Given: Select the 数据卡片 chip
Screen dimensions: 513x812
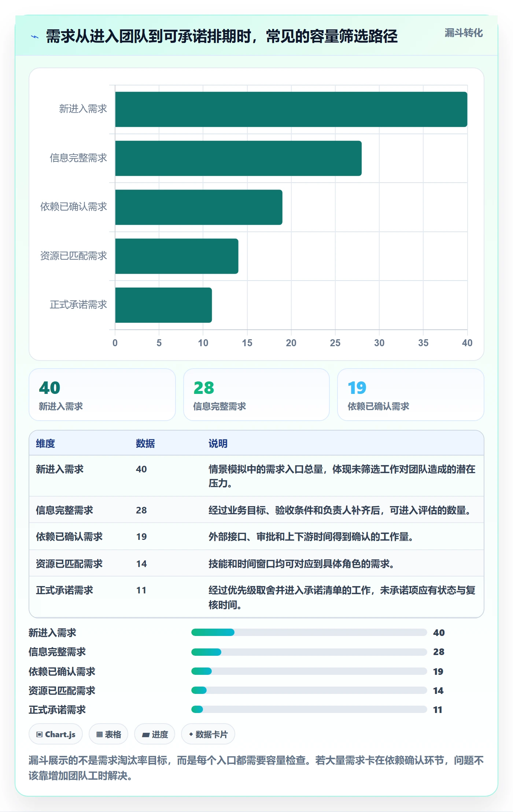Looking at the screenshot, I should 208,734.
